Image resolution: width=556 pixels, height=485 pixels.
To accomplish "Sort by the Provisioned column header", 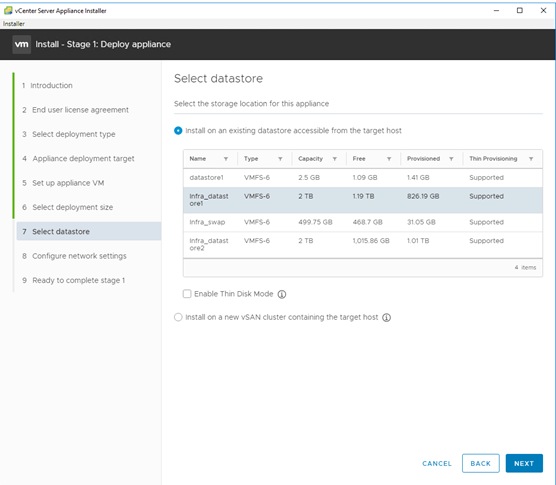I will [x=423, y=159].
